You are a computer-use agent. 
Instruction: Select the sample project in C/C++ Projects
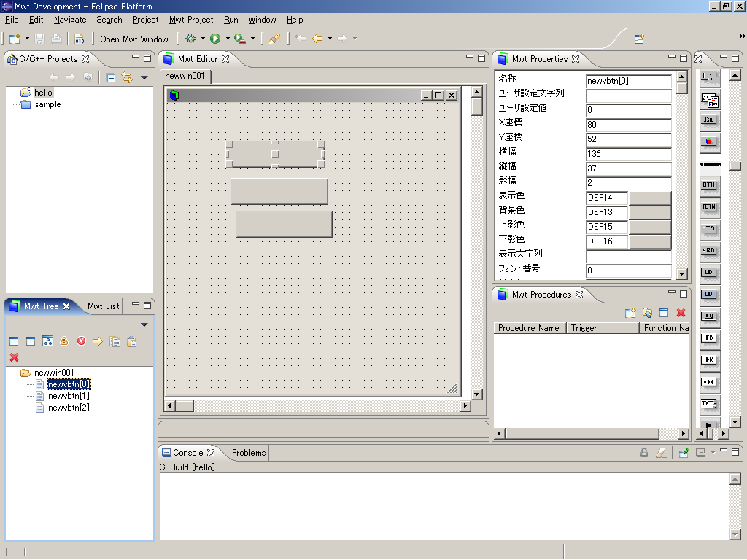(x=47, y=104)
